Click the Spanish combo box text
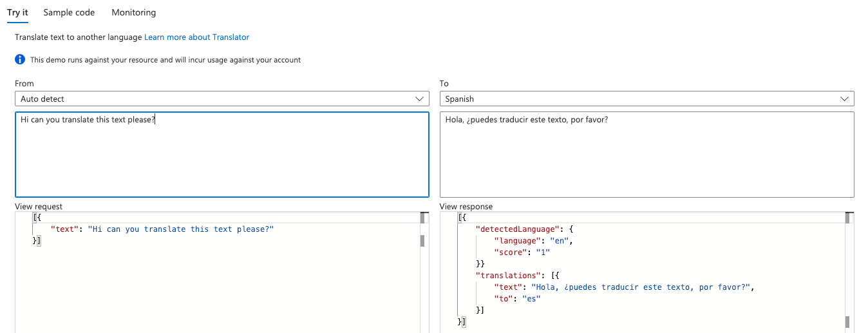 [459, 99]
